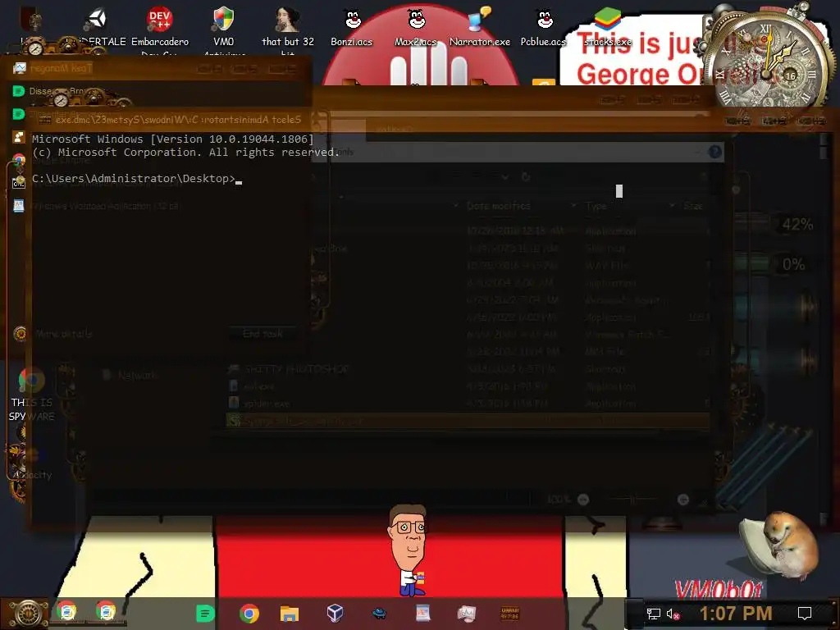Expand the Explorer address history dropdown

[x=504, y=176]
